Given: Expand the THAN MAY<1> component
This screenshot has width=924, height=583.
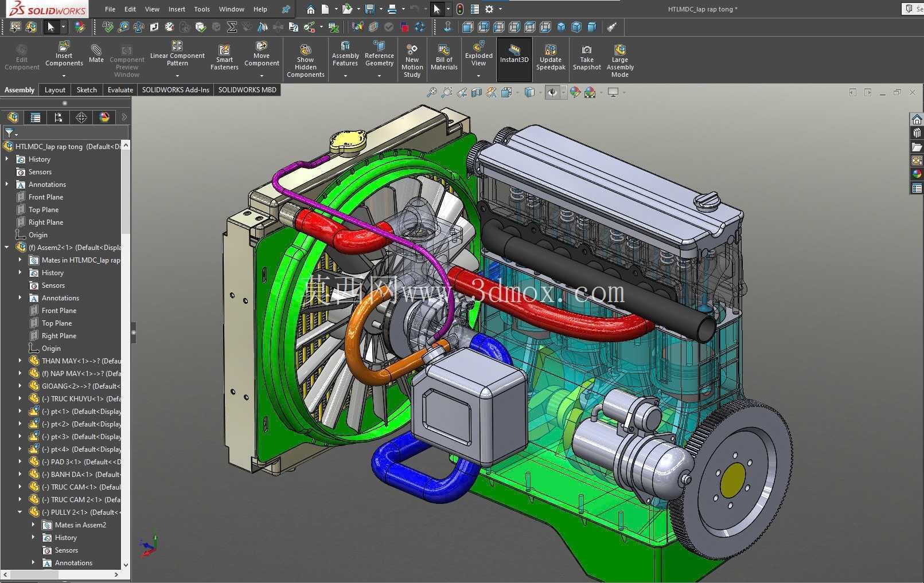Looking at the screenshot, I should coord(20,361).
